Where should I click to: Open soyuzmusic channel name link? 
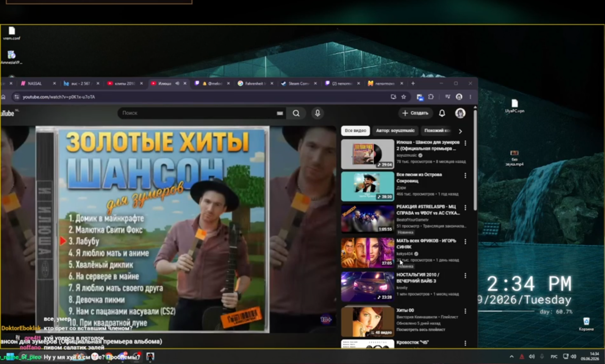(x=407, y=155)
